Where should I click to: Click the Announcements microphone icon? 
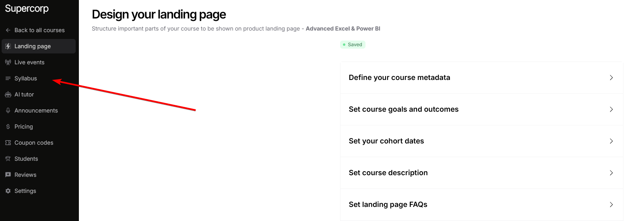[x=8, y=110]
